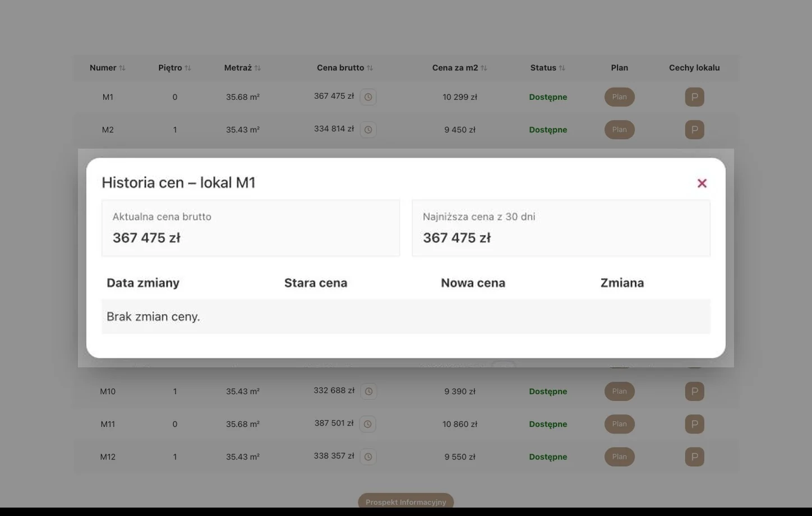Image resolution: width=812 pixels, height=516 pixels.
Task: Open the Plan button for M2
Action: tap(620, 130)
